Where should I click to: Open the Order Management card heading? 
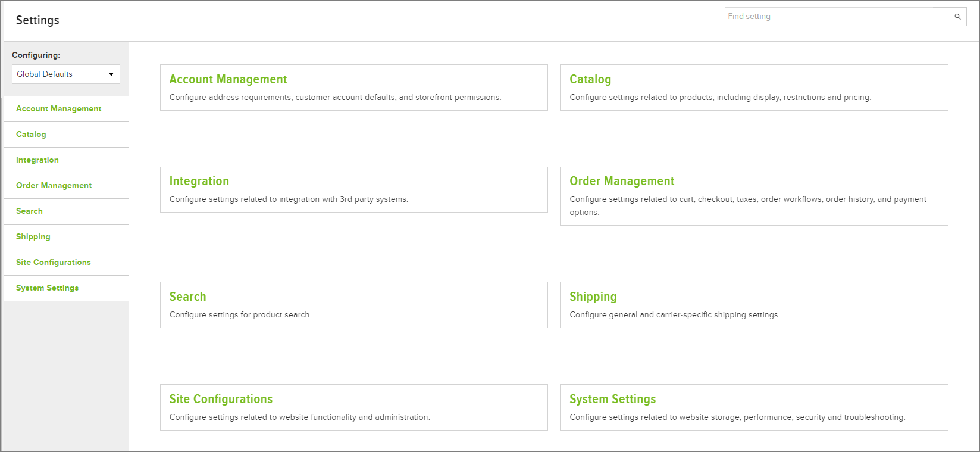(x=622, y=181)
